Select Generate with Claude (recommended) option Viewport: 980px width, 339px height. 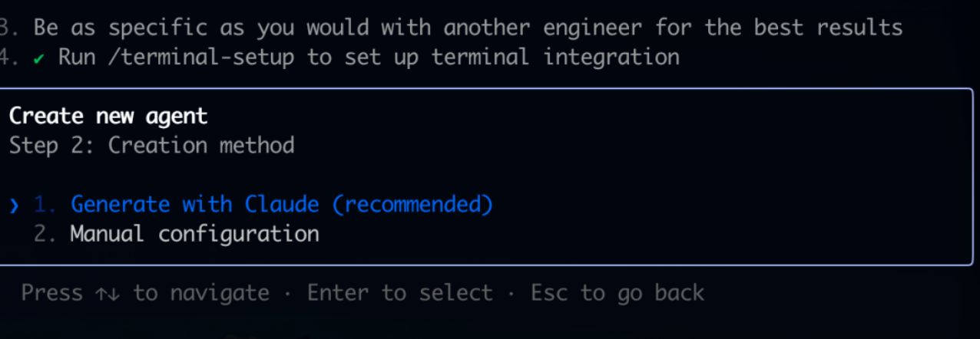pyautogui.click(x=281, y=205)
